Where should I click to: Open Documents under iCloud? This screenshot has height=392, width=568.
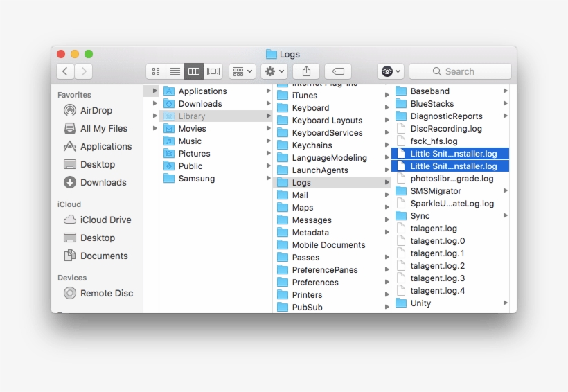[96, 256]
